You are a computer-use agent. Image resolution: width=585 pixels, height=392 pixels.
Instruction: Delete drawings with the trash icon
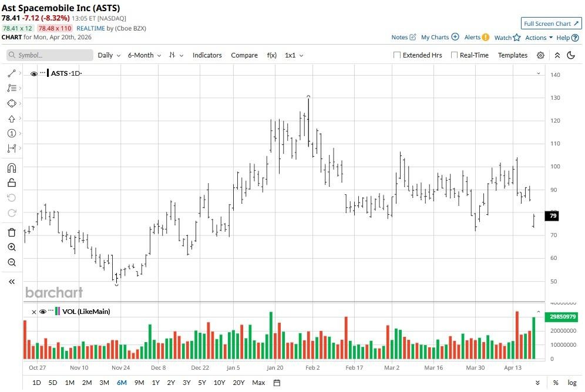(x=12, y=232)
